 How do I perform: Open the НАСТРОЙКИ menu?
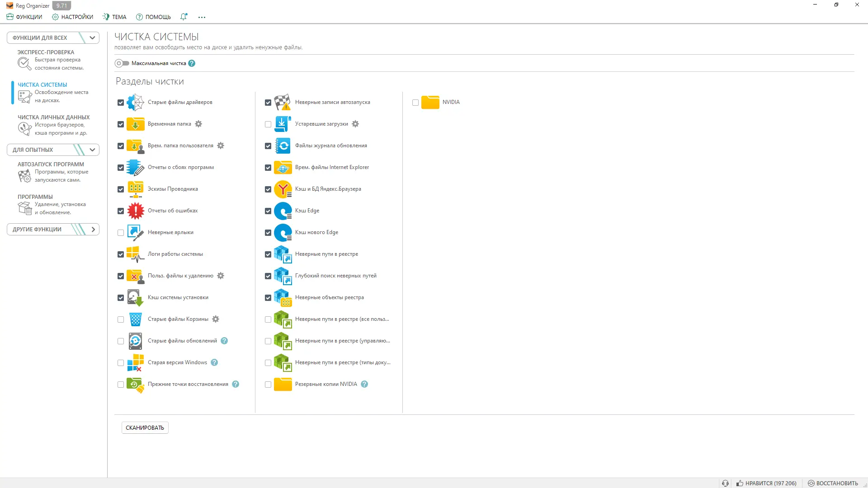[72, 17]
